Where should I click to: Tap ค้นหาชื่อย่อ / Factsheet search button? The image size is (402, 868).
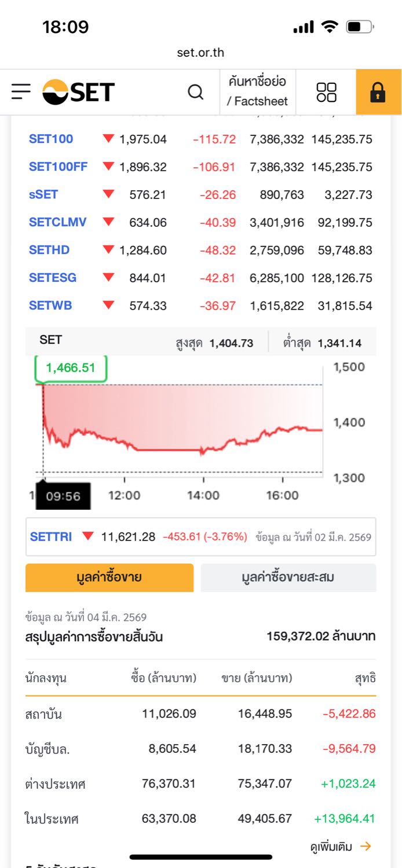257,92
